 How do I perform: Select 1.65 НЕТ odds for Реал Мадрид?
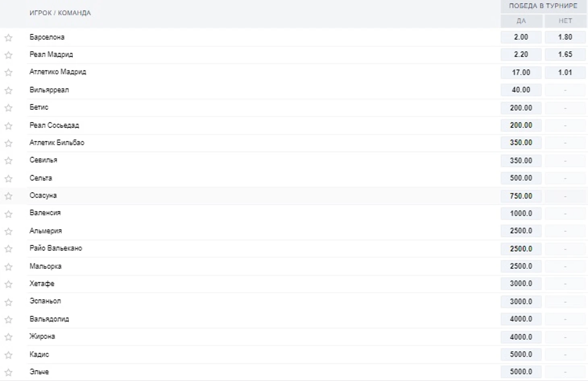coord(565,54)
